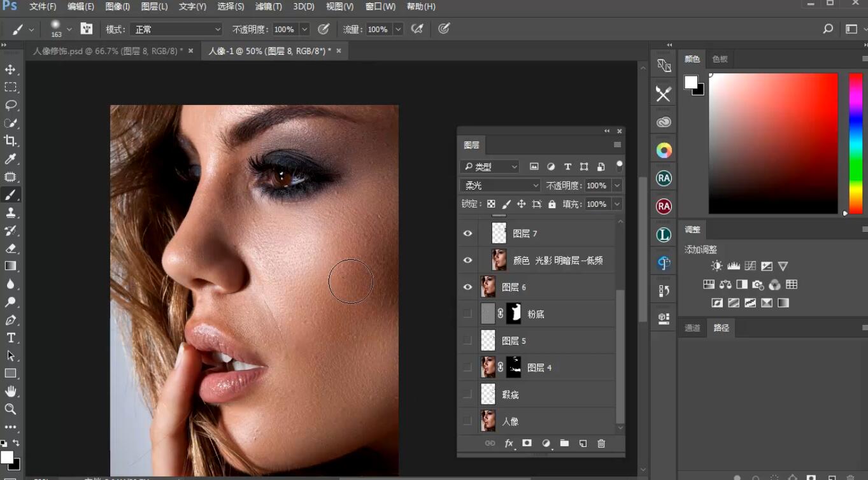Open the 图像(I) menu

coord(117,6)
